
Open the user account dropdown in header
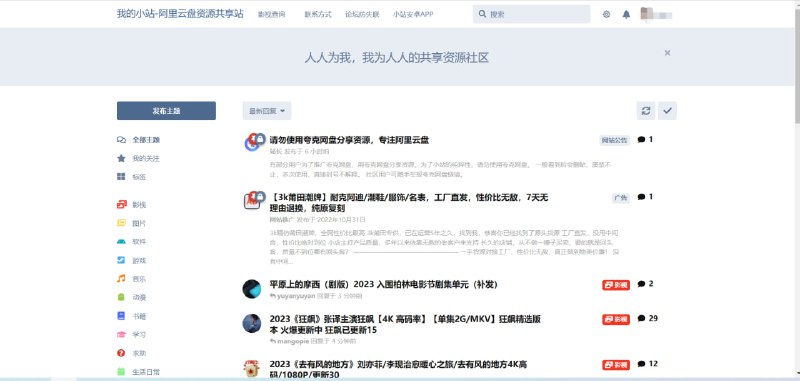pyautogui.click(x=656, y=14)
